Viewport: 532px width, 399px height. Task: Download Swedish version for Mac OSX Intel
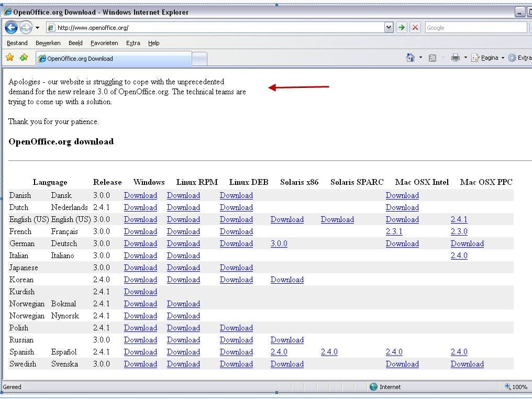(x=402, y=364)
